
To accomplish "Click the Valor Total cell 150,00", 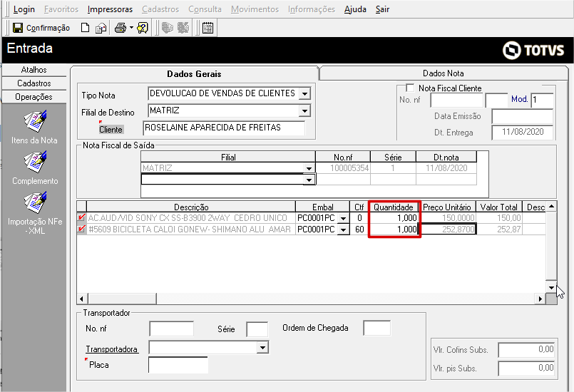I will 499,218.
